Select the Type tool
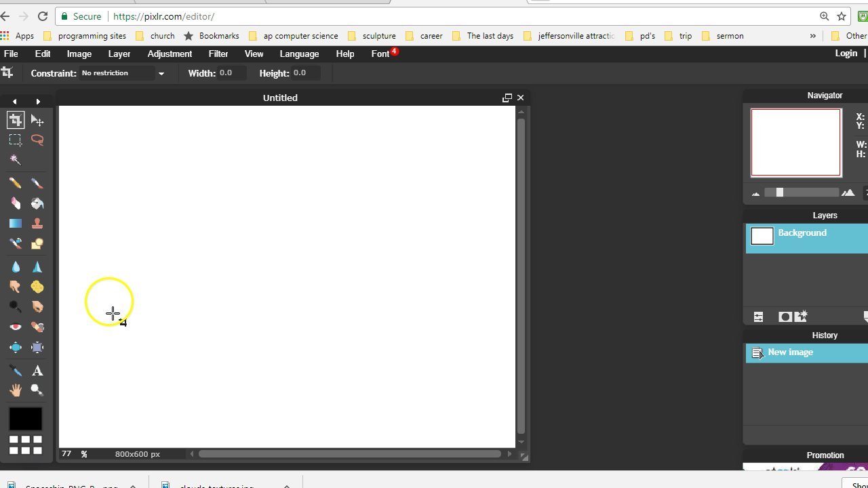Viewport: 868px width, 488px height. (37, 371)
